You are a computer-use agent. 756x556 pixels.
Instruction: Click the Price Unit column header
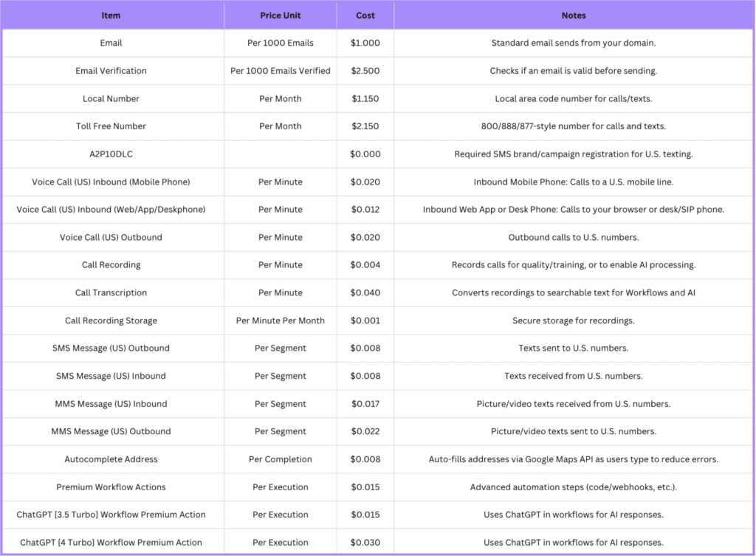click(280, 16)
